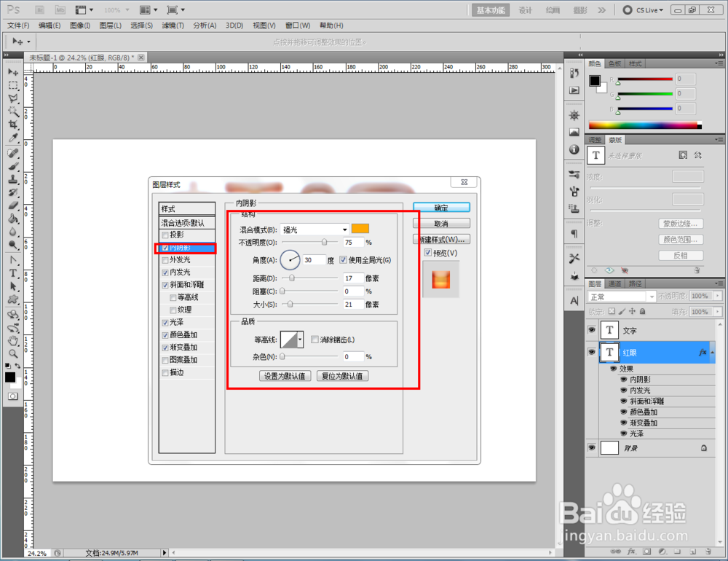Viewport: 728px width, 561px height.
Task: Hide the 背景 layer visibility eye
Action: 591,447
